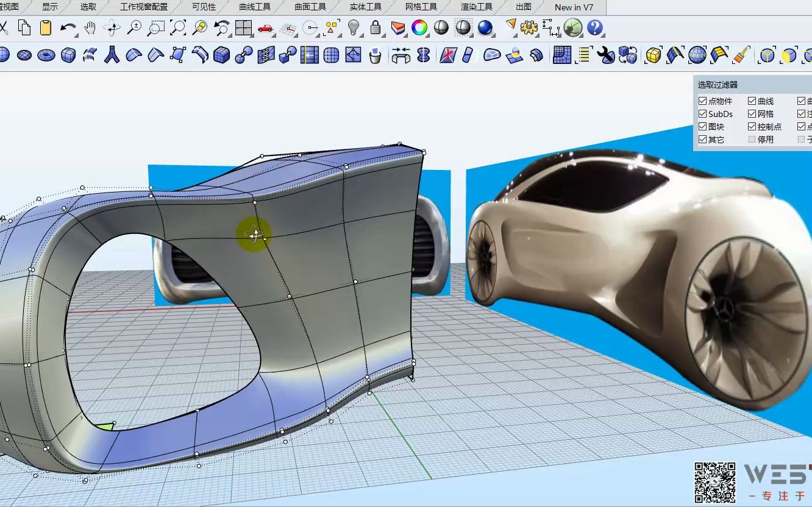812x507 pixels.
Task: Click the yellow clipboard Paste icon
Action: pyautogui.click(x=46, y=28)
